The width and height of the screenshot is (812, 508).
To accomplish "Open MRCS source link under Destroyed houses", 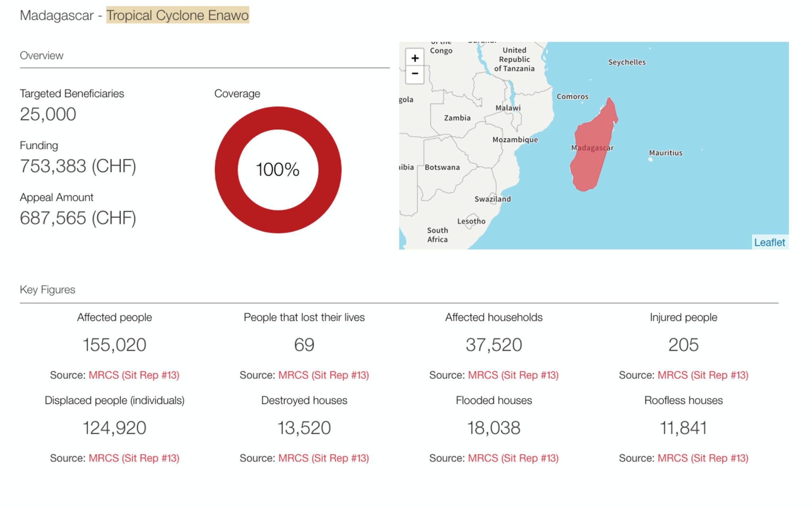I will click(x=323, y=458).
